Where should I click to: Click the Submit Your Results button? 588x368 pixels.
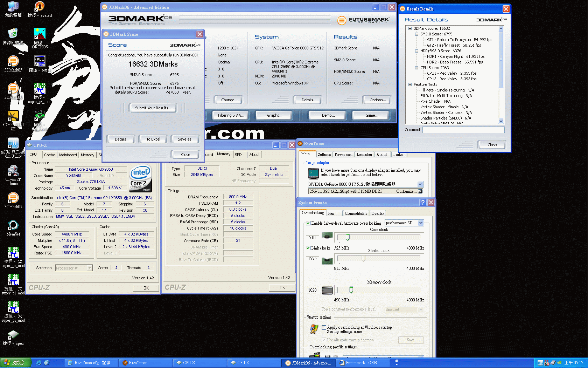153,108
